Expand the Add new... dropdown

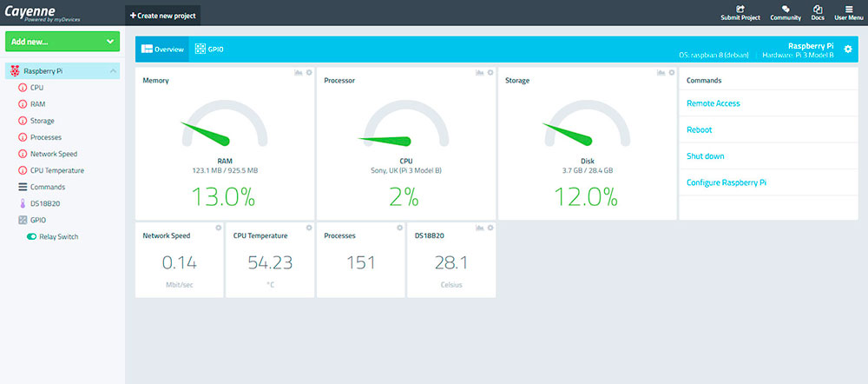point(109,41)
